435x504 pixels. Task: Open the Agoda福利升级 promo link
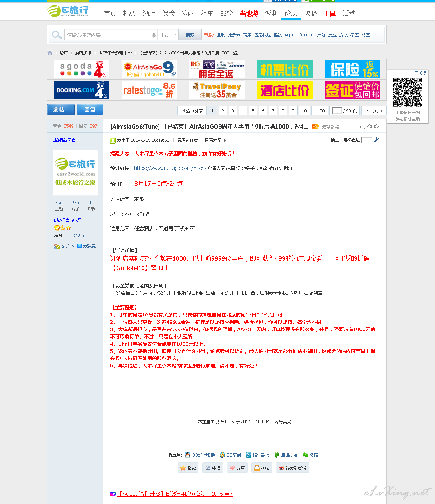pyautogui.click(x=175, y=494)
